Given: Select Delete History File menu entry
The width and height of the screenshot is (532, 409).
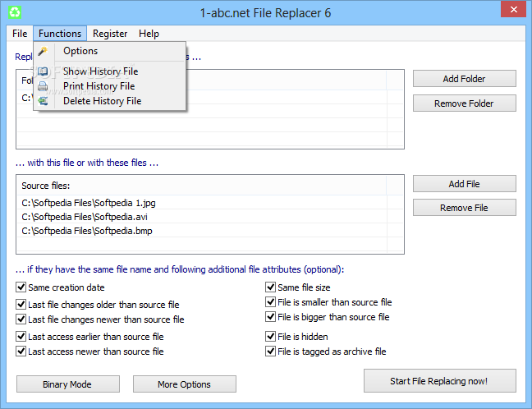Looking at the screenshot, I should click(x=109, y=101).
